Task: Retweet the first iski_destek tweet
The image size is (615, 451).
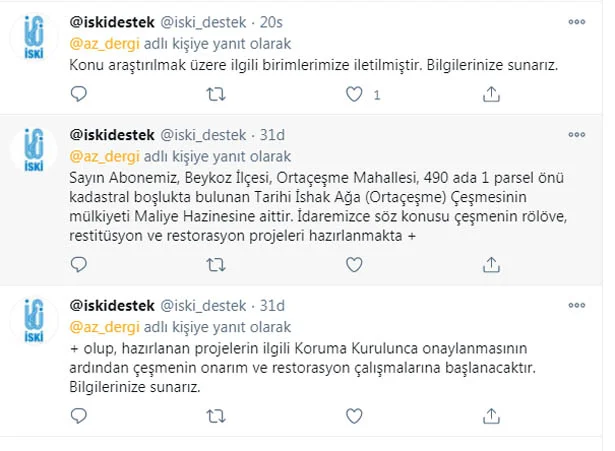Action: click(215, 95)
